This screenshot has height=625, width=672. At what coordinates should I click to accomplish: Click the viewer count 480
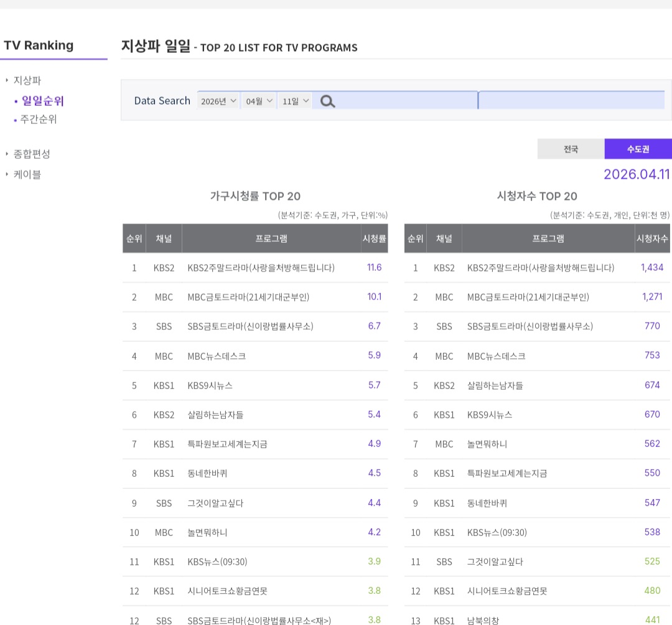pyautogui.click(x=652, y=591)
